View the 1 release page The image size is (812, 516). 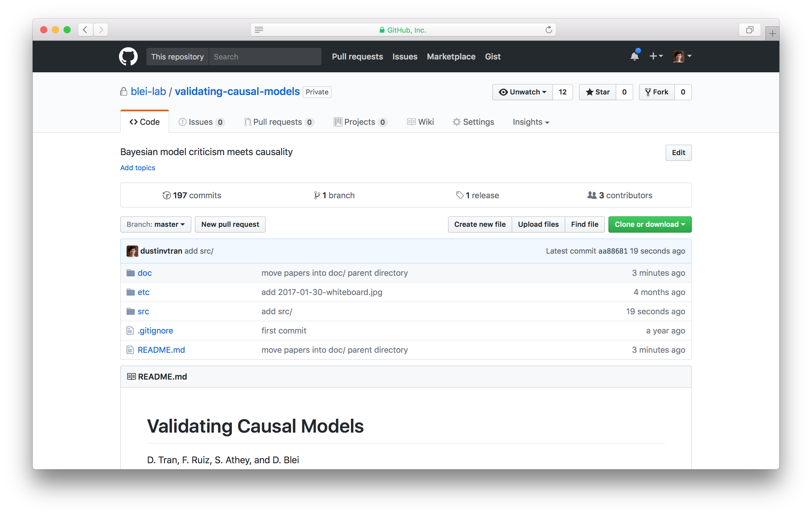coord(477,195)
